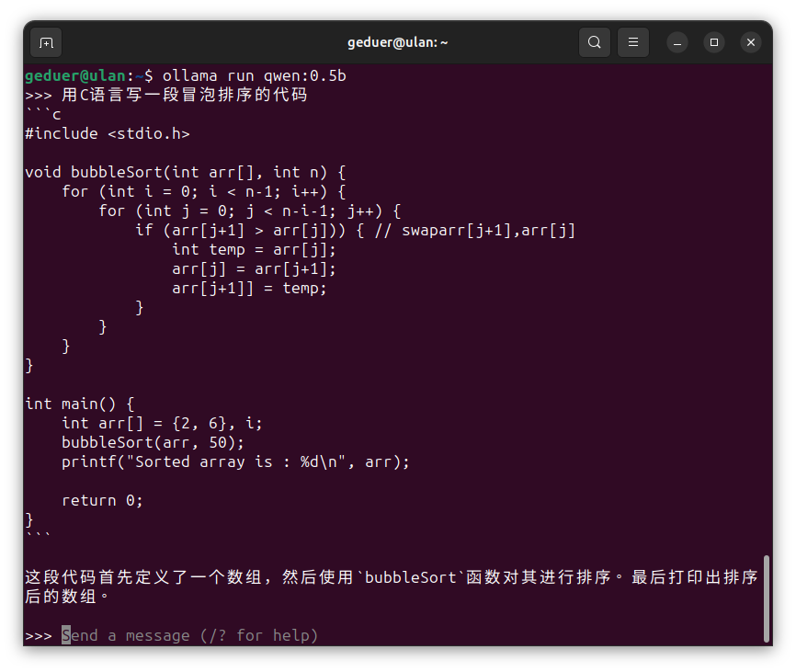Image resolution: width=796 pixels, height=672 pixels.
Task: Click the 'int temp = arr[j];' line
Action: point(254,250)
